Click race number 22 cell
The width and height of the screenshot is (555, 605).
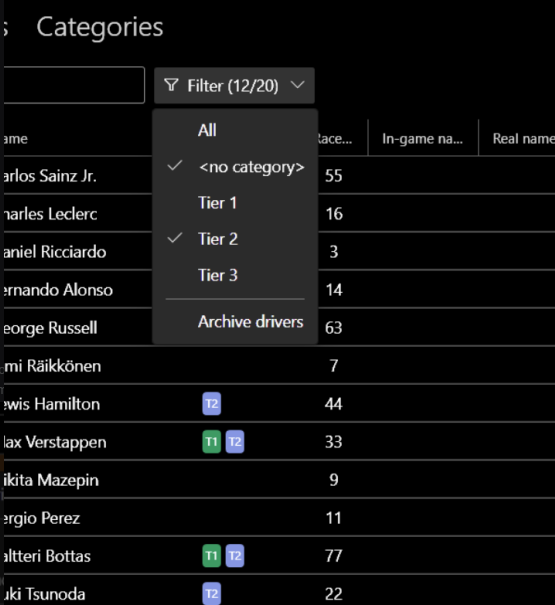[x=333, y=594]
